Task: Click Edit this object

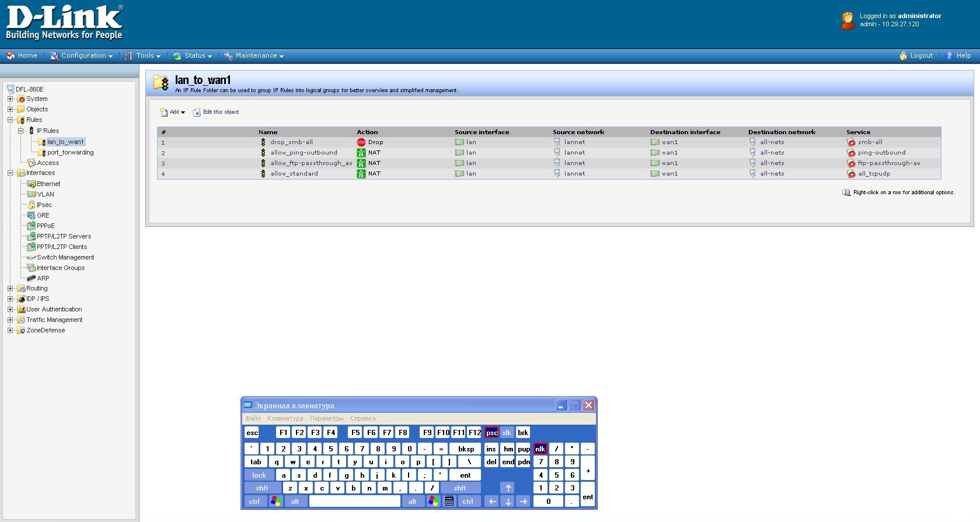Action: 221,112
